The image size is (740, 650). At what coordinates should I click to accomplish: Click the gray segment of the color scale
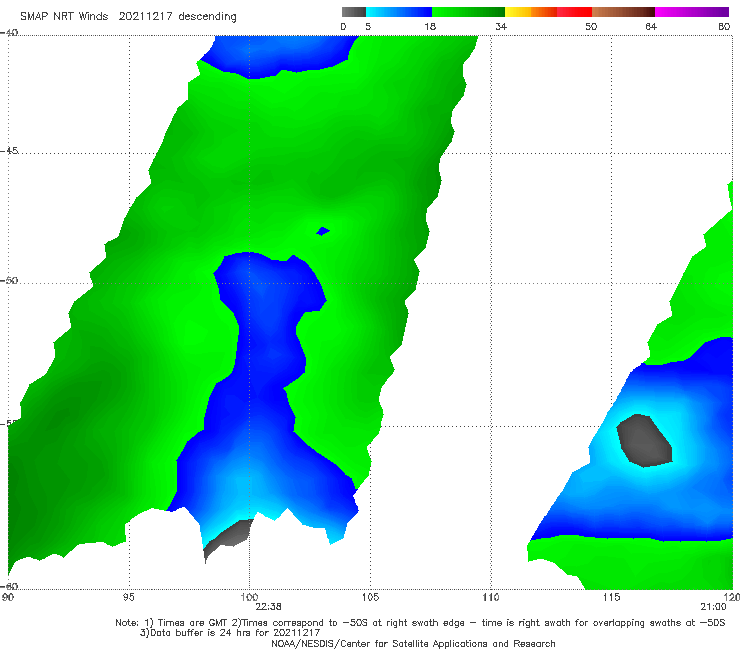(x=354, y=12)
